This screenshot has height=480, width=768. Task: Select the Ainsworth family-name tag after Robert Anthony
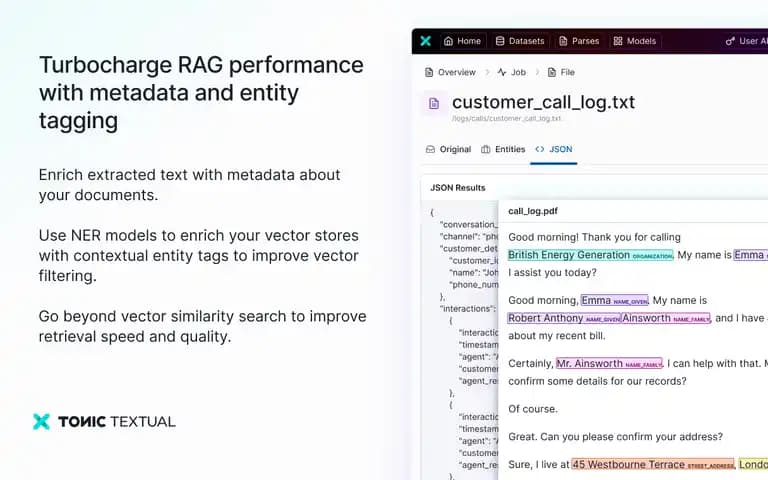(x=666, y=318)
